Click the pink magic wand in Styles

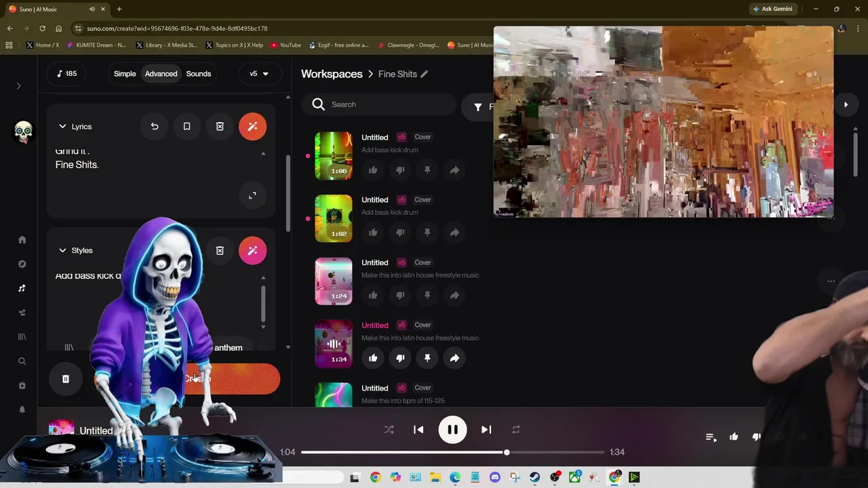(252, 251)
